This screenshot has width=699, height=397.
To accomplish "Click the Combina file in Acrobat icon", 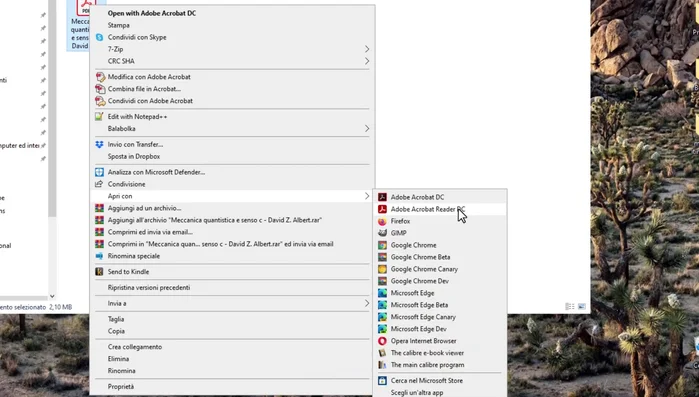I will point(100,89).
